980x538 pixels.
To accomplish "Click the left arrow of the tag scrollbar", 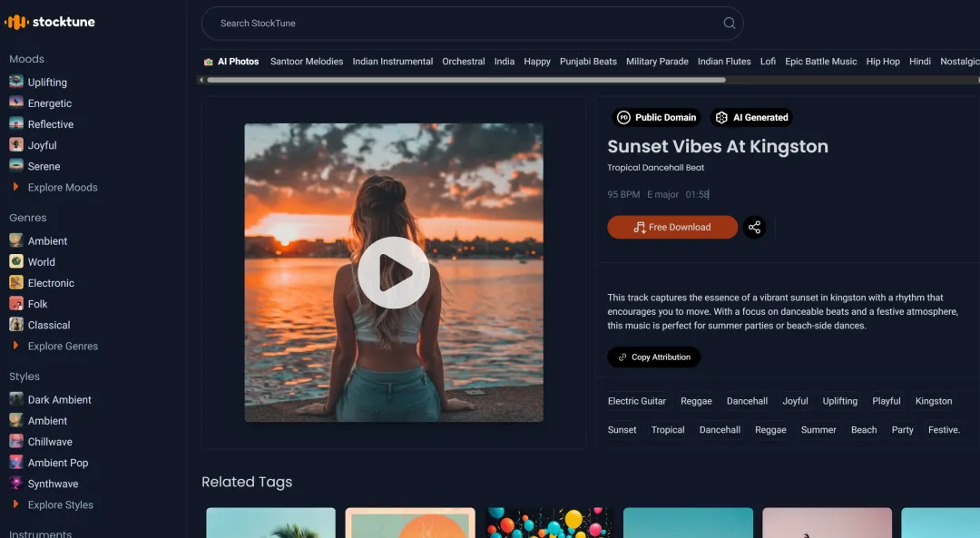I will click(201, 80).
